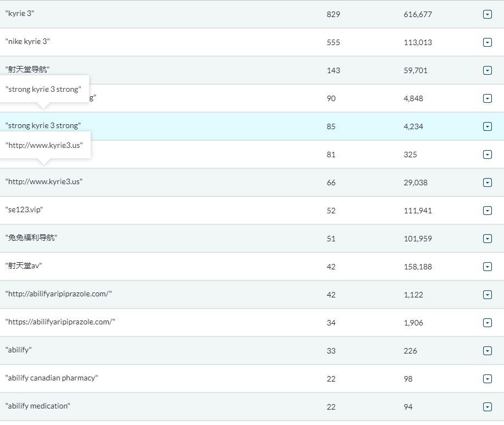Click the "strong kyrie 3 strong" tooltip popup
The height and width of the screenshot is (425, 504).
pyautogui.click(x=44, y=90)
